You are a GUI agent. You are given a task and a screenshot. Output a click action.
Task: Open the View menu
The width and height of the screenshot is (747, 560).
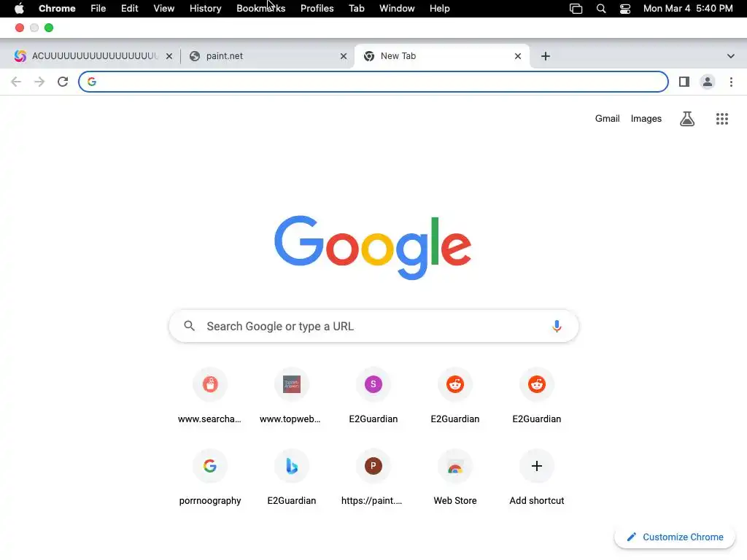[x=164, y=9]
